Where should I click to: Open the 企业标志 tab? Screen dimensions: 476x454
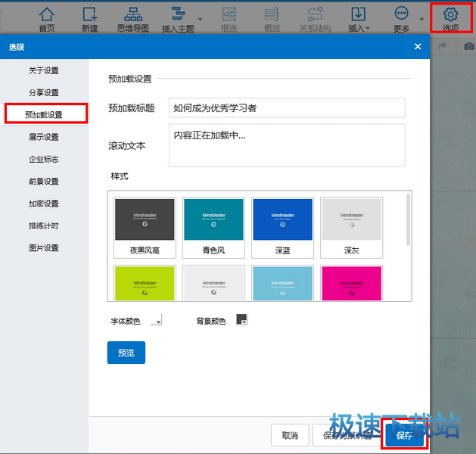pyautogui.click(x=44, y=159)
